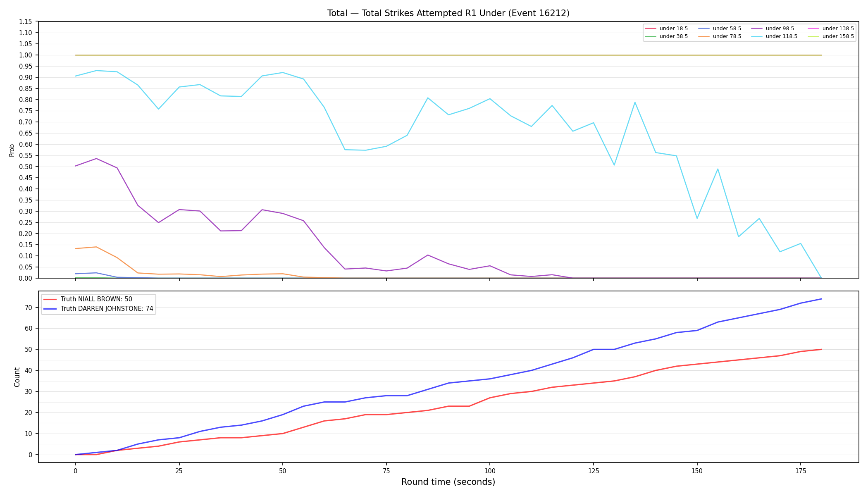Screen dimensions: 868x496
Task: Click the "75" round-time x-axis tick
Action: point(386,470)
